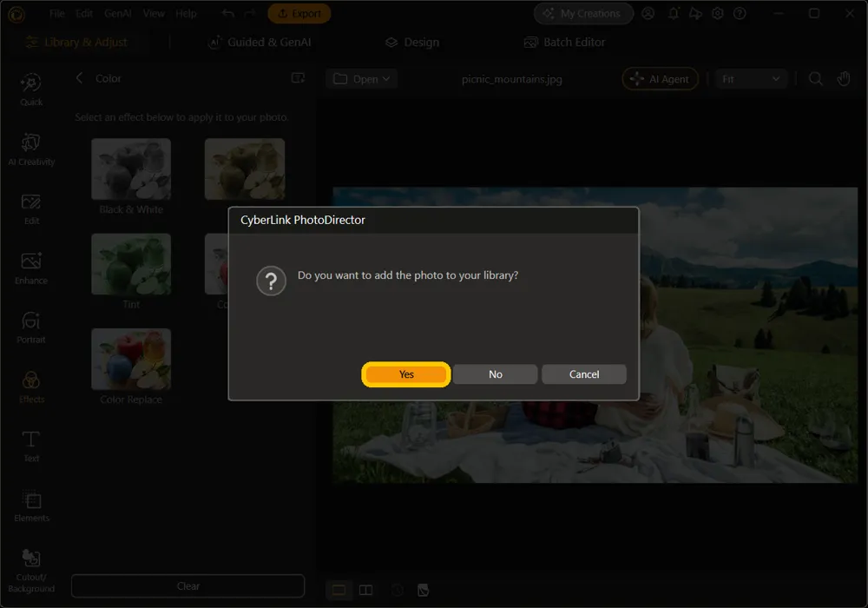Choose the Tint effect thumbnail
This screenshot has width=868, height=608.
tap(131, 264)
